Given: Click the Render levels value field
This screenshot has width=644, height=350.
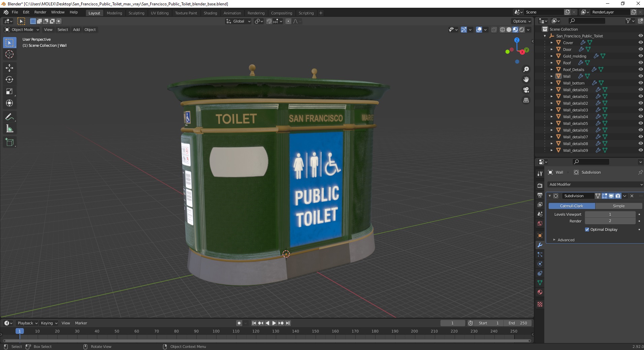Looking at the screenshot, I should [x=610, y=221].
